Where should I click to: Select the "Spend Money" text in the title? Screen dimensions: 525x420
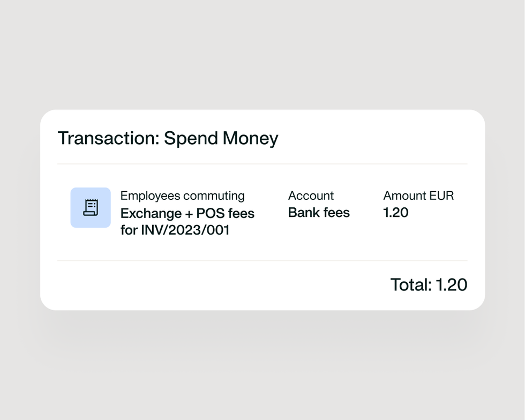[x=221, y=138]
